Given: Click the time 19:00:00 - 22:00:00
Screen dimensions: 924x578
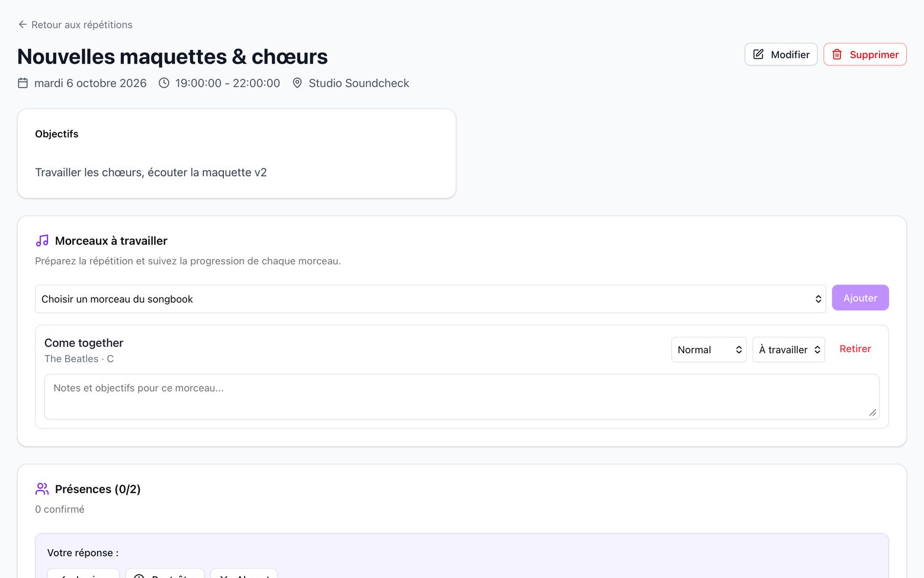Looking at the screenshot, I should tap(227, 83).
